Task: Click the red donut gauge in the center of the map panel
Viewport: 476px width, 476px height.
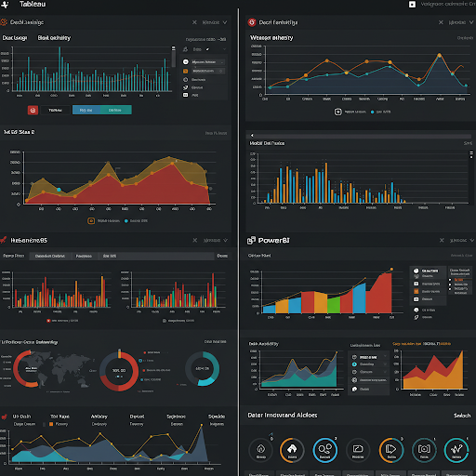Action: tap(119, 371)
